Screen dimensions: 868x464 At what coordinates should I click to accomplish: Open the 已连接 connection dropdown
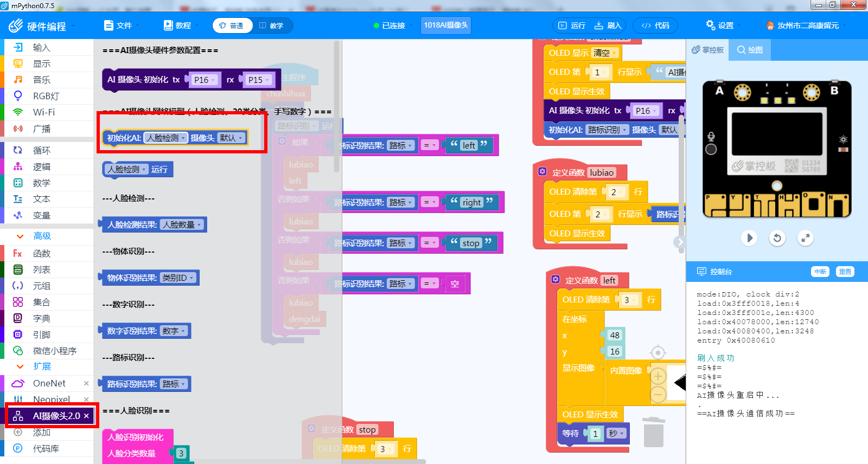click(x=393, y=25)
